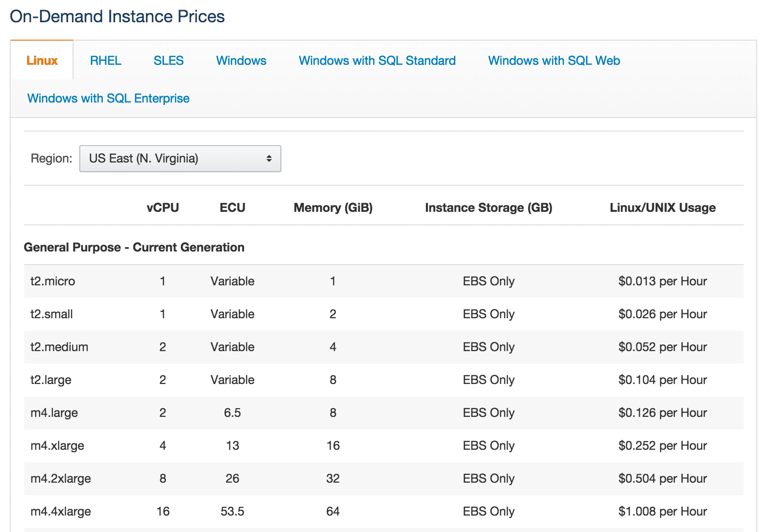The width and height of the screenshot is (762, 532).
Task: Click the t2.small instance name
Action: tap(51, 314)
